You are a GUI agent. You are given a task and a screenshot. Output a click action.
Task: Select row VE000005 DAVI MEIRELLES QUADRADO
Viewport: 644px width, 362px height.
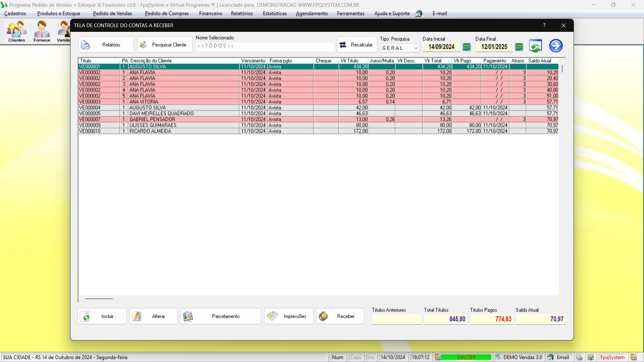(x=318, y=114)
